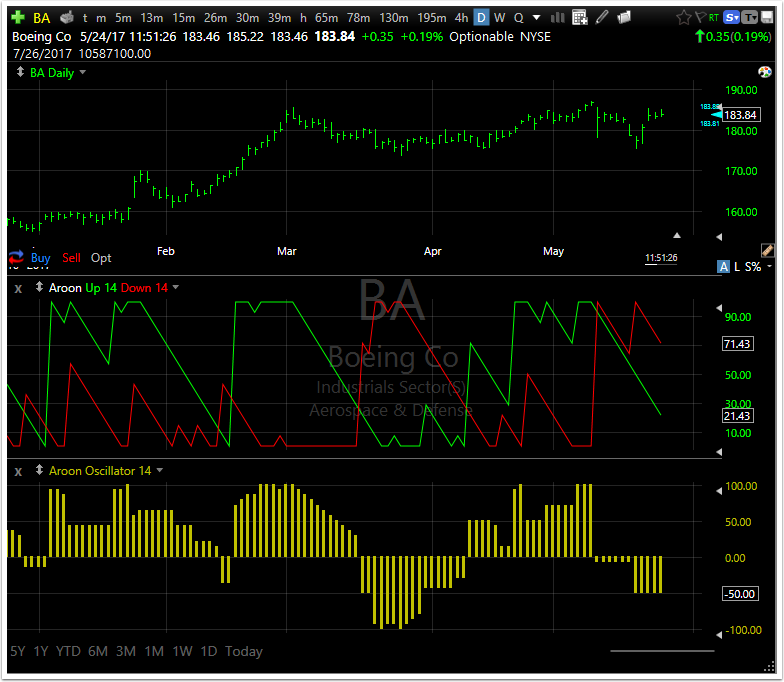Click the 183.84 current price label
784x682 pixels.
(740, 115)
